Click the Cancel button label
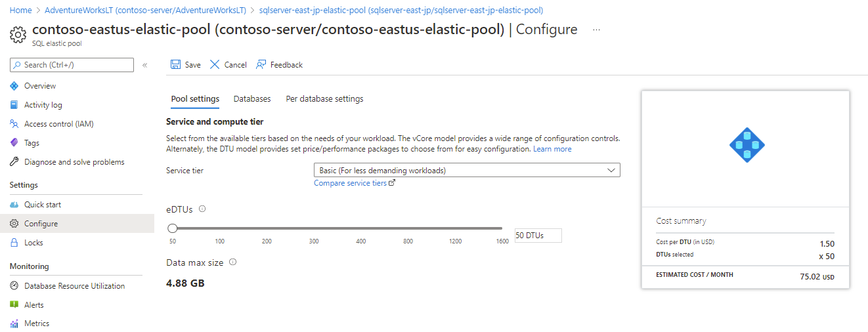This screenshot has height=332, width=868. 235,65
